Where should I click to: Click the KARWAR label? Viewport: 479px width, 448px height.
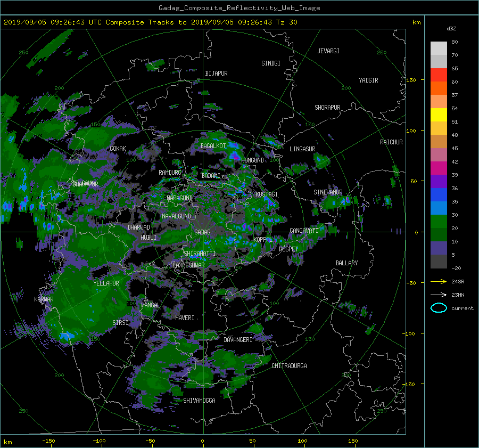pyautogui.click(x=44, y=299)
